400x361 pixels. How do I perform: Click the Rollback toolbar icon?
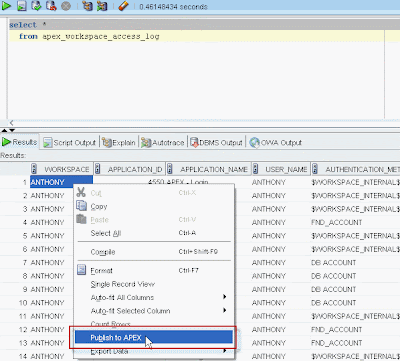51,6
